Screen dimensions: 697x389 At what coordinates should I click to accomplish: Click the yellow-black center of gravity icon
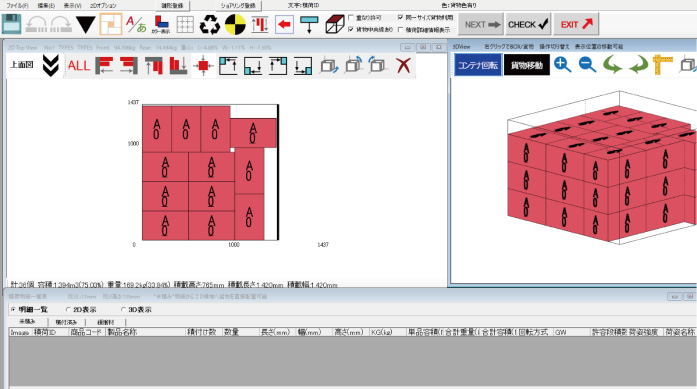235,24
